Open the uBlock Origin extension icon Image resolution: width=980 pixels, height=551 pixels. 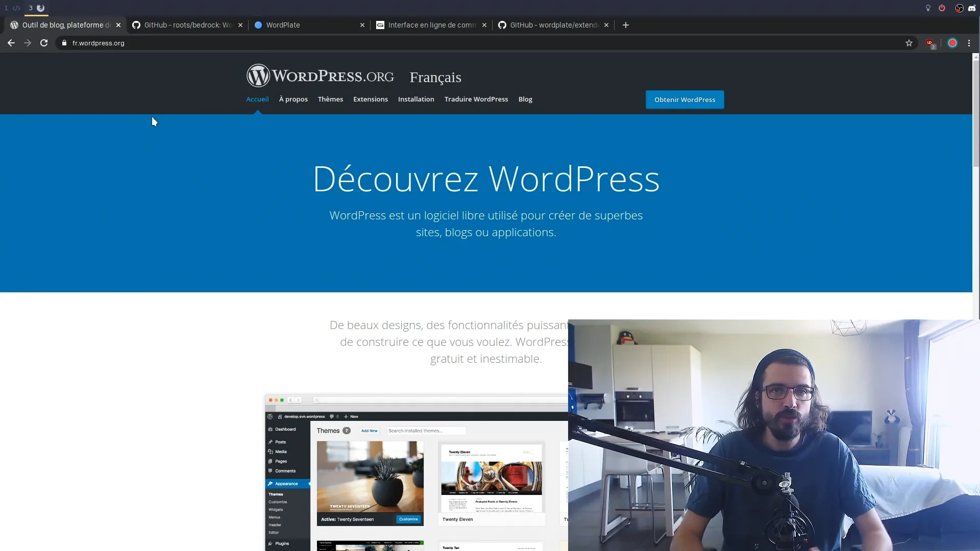930,43
